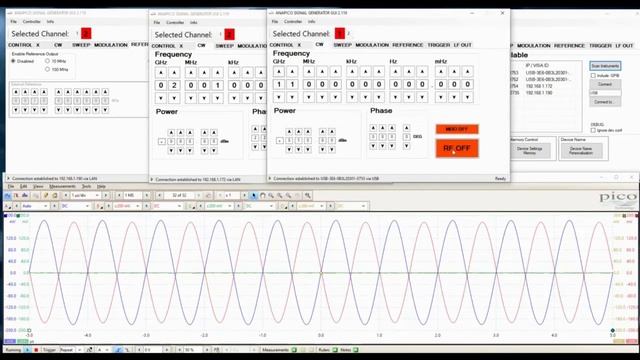Screen dimensions: 640x360
Task: Open channel B voltage range dropdown
Action: coord(126,206)
